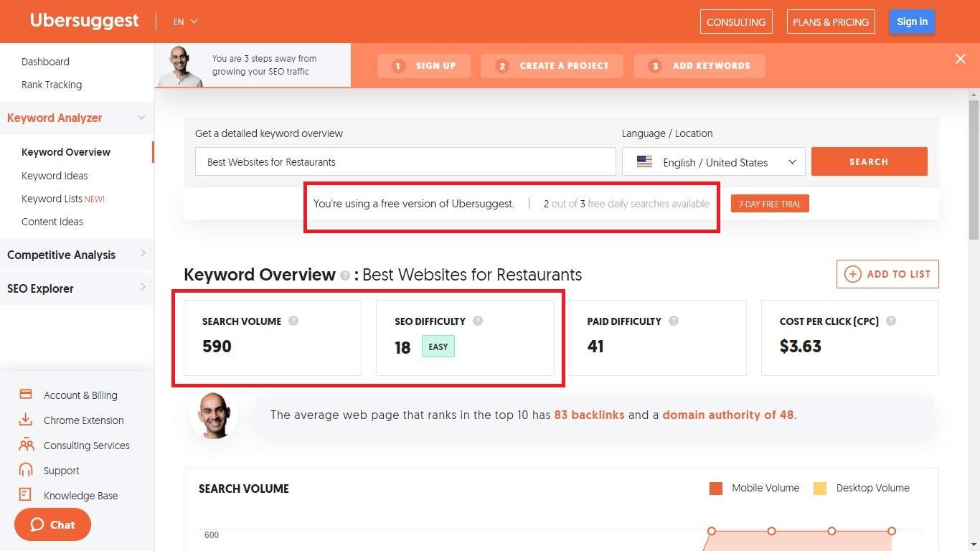
Task: Click the Search Volume help icon
Action: [293, 321]
